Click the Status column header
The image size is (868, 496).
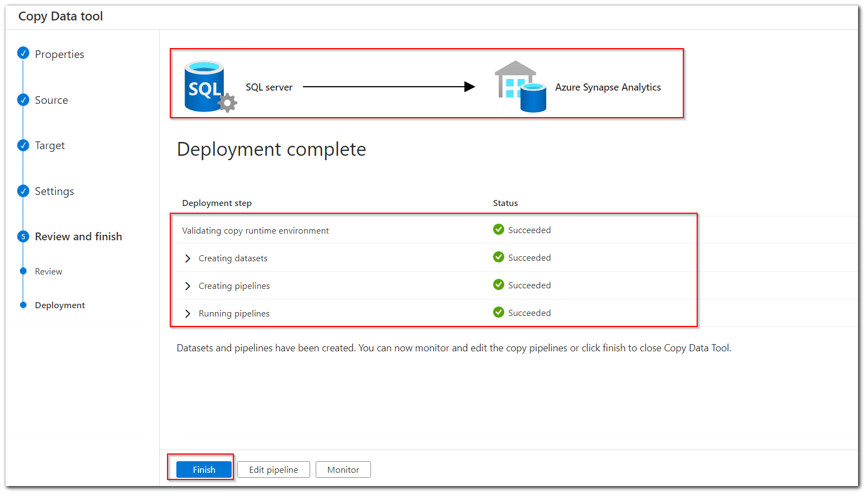pyautogui.click(x=505, y=203)
